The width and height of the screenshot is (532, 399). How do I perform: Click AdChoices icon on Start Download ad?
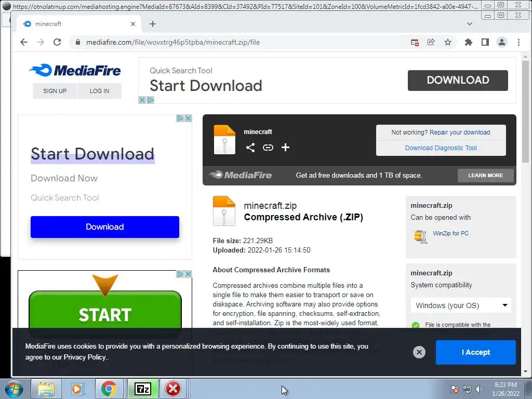(180, 118)
